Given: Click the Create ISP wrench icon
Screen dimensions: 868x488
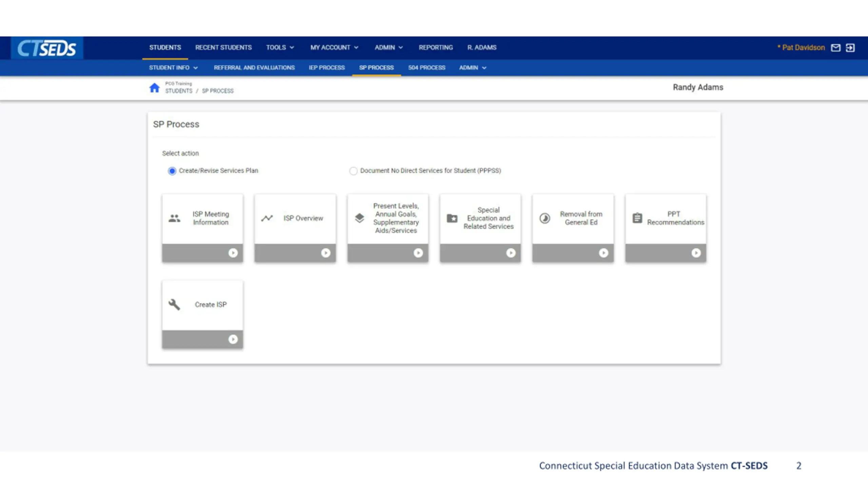Looking at the screenshot, I should point(174,304).
